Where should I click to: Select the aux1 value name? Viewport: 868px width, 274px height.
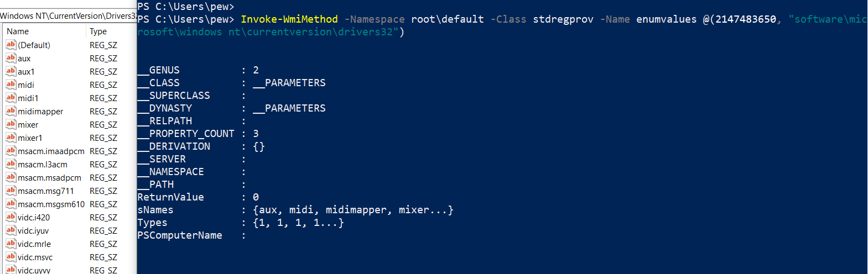pyautogui.click(x=26, y=72)
